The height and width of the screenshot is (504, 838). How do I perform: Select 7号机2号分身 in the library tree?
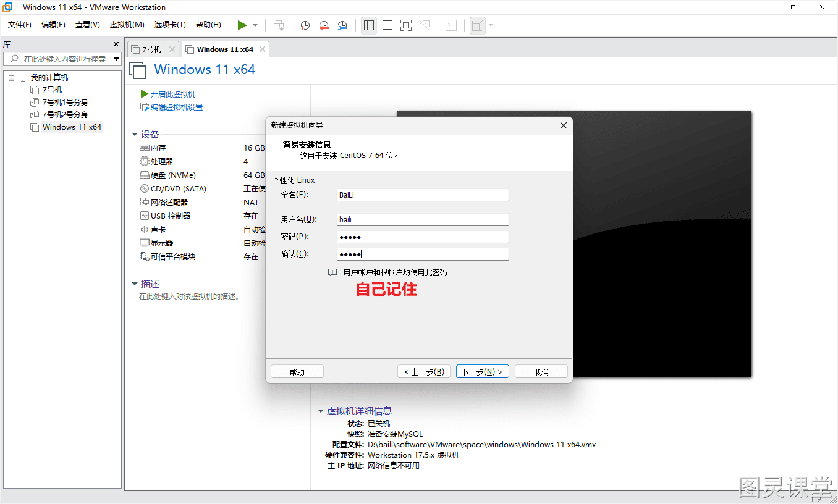click(x=66, y=115)
